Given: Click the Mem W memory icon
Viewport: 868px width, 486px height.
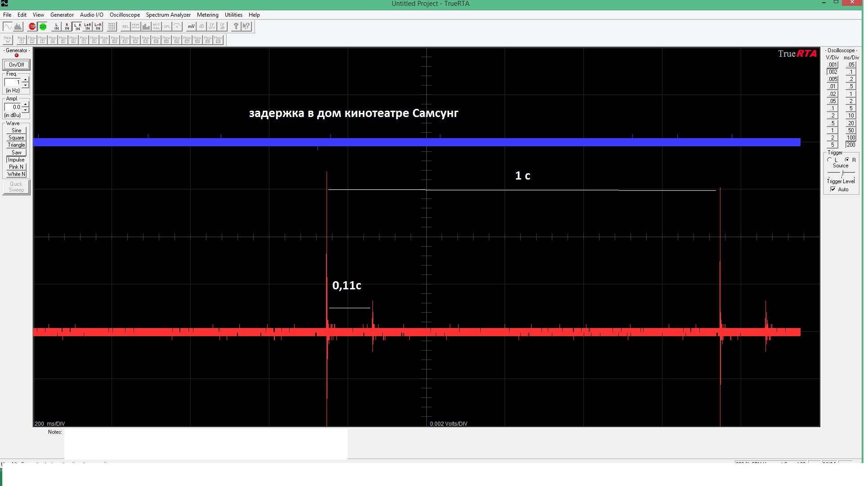Looking at the screenshot, I should coord(8,40).
